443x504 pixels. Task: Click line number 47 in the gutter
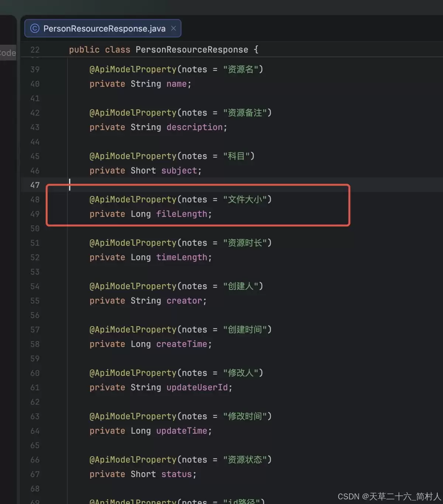pos(35,185)
